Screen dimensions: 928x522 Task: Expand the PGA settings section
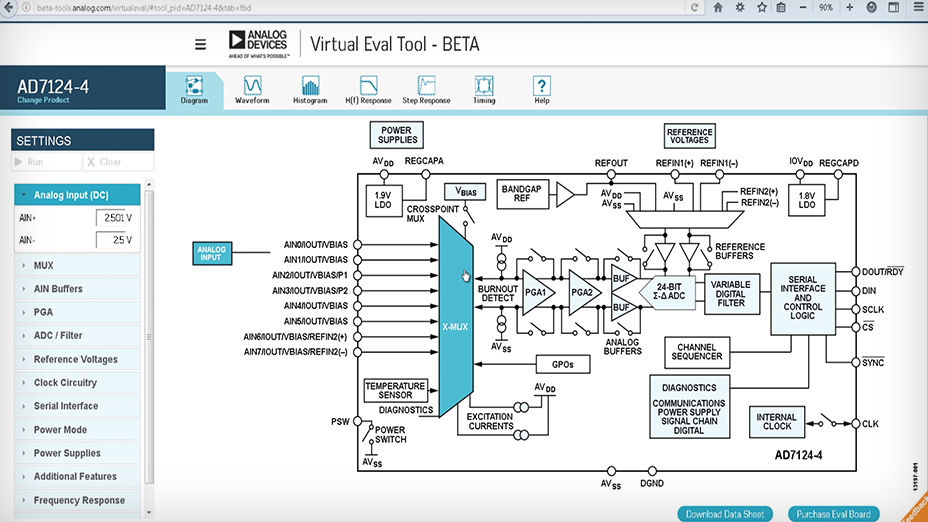coord(77,312)
